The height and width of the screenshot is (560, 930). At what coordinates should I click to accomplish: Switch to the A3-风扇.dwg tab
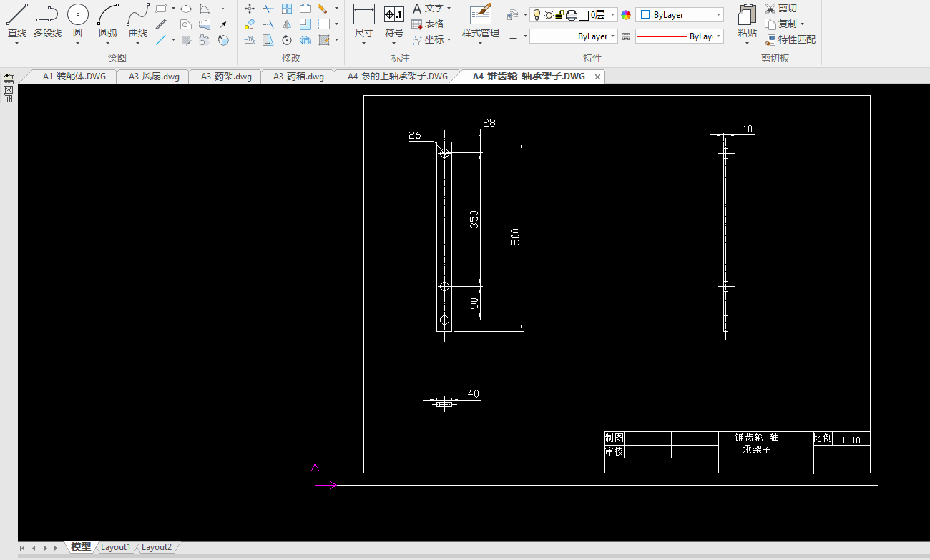click(x=153, y=77)
